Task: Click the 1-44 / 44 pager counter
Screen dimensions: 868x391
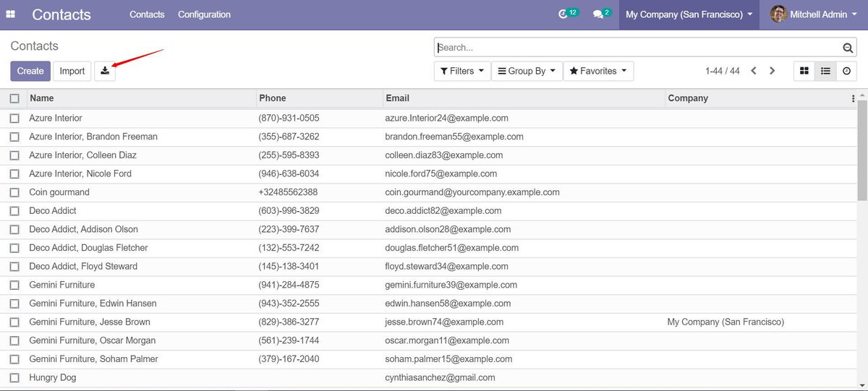Action: pos(723,71)
